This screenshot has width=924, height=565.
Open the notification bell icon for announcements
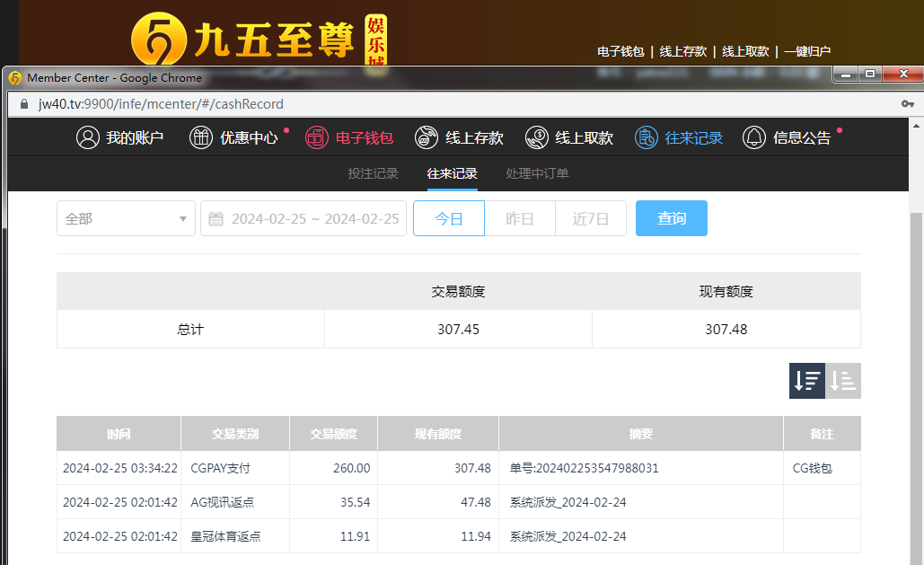pyautogui.click(x=754, y=137)
